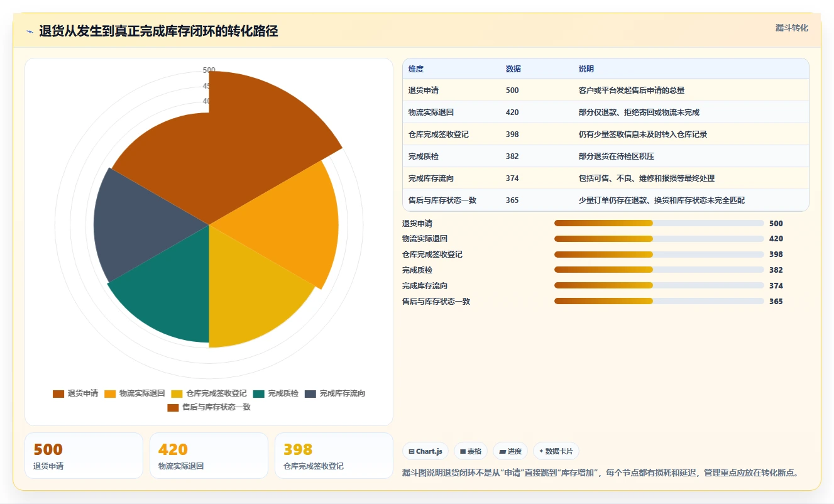Click the table value 374
Image resolution: width=834 pixels, height=504 pixels.
tap(512, 178)
